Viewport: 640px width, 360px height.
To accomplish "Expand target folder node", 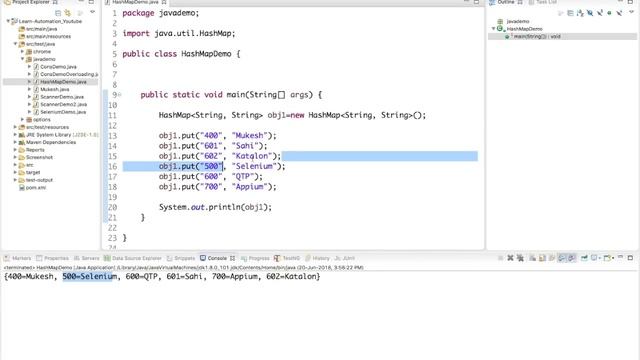I will (x=15, y=172).
